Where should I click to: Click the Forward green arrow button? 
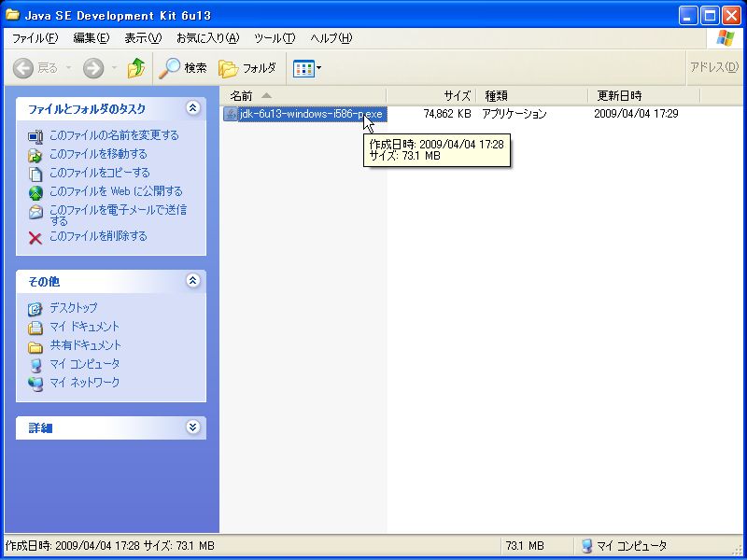(x=93, y=68)
